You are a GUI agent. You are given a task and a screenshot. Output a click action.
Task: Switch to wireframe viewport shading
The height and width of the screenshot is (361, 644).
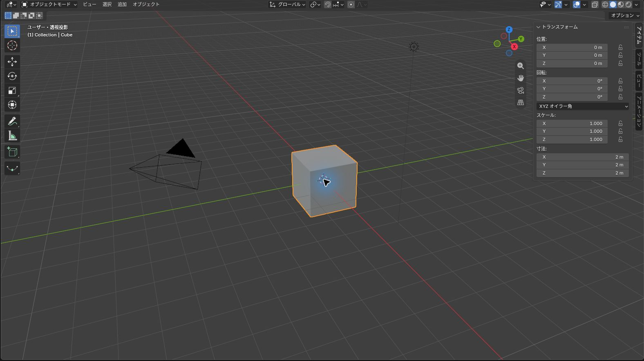[605, 4]
